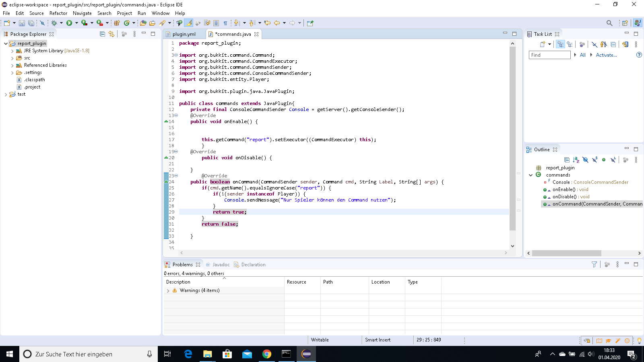644x362 pixels.
Task: Expand the .settings folder node
Action: [12, 72]
